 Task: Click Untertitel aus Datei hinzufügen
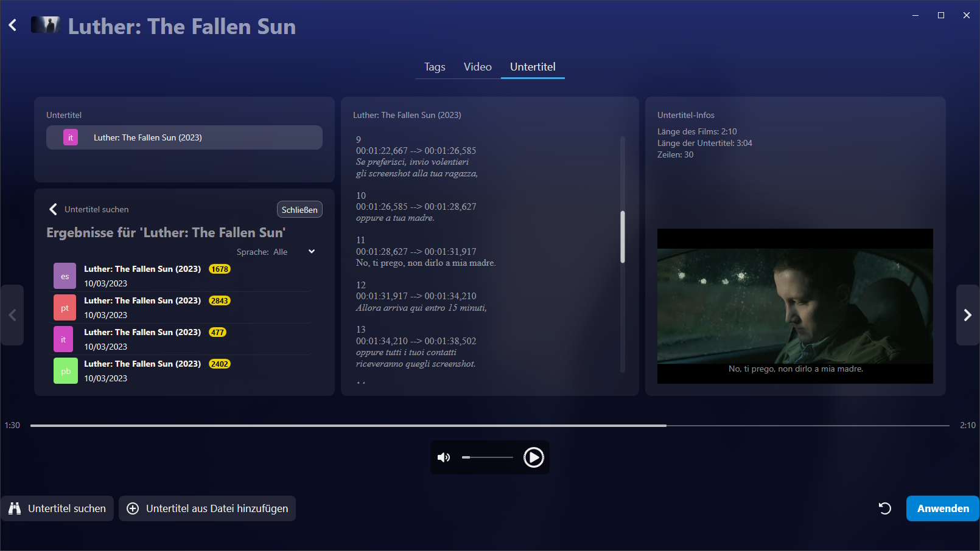point(207,508)
